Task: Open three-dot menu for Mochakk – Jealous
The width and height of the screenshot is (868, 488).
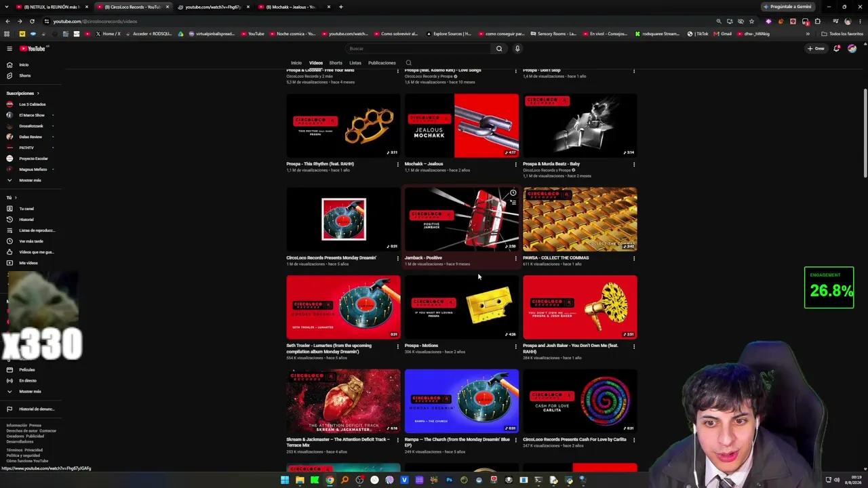Action: coord(515,164)
